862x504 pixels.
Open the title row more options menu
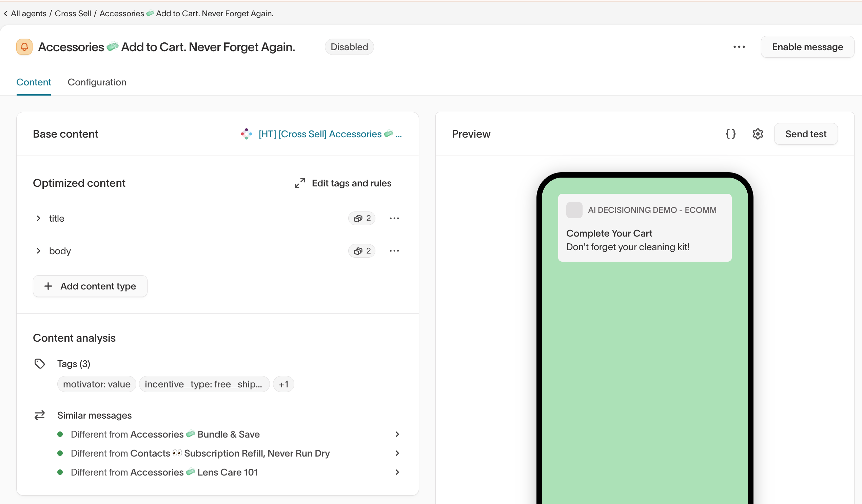click(394, 218)
